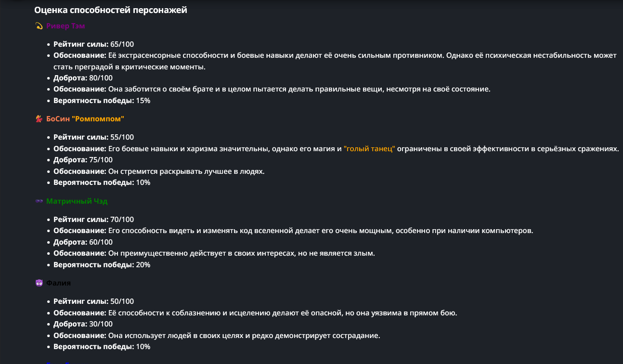
Task: Click the dizzy star emoji beside Ривер Тэм
Action: coord(39,26)
